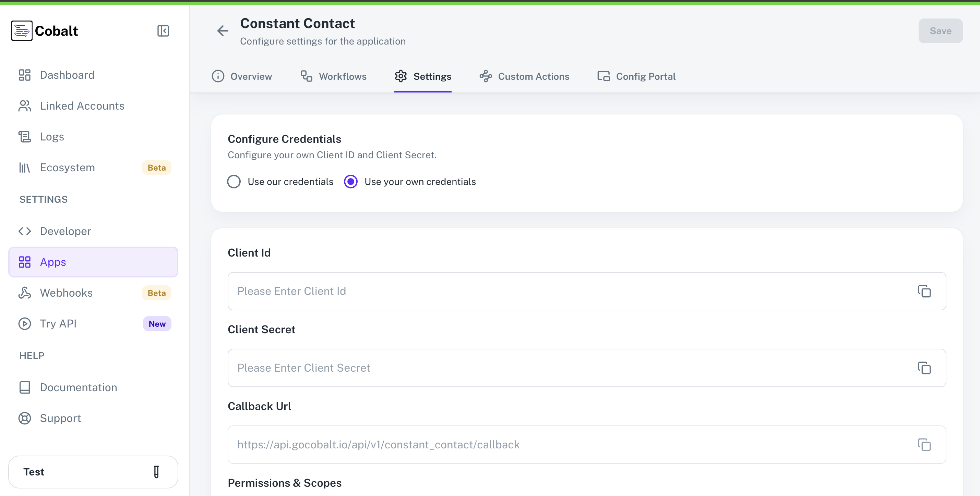Viewport: 980px width, 496px height.
Task: Save the Constant Contact settings
Action: (x=940, y=31)
